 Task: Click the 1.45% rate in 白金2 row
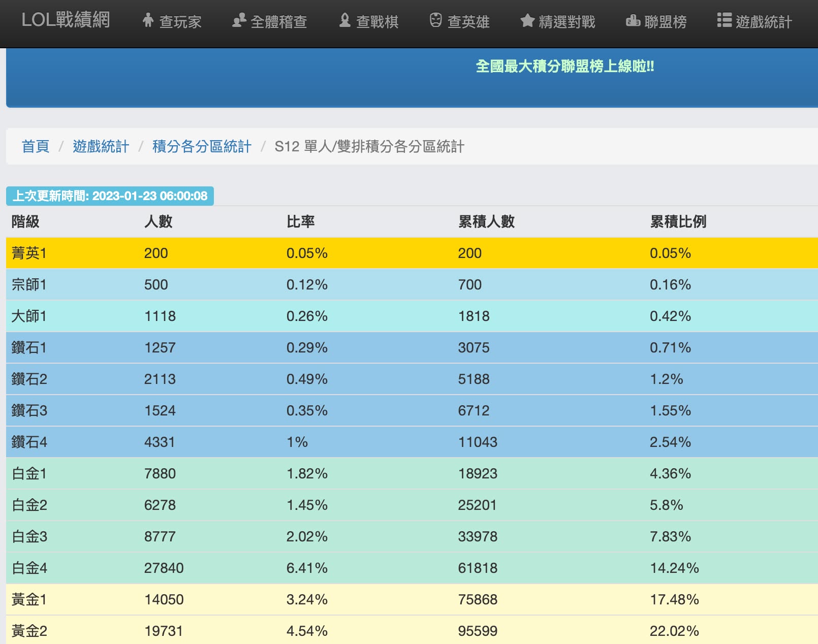[307, 505]
